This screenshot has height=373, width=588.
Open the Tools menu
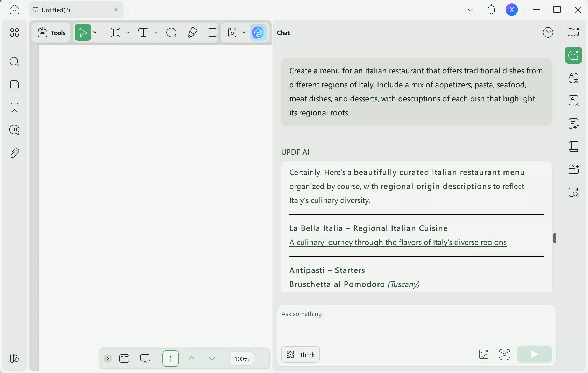point(51,32)
